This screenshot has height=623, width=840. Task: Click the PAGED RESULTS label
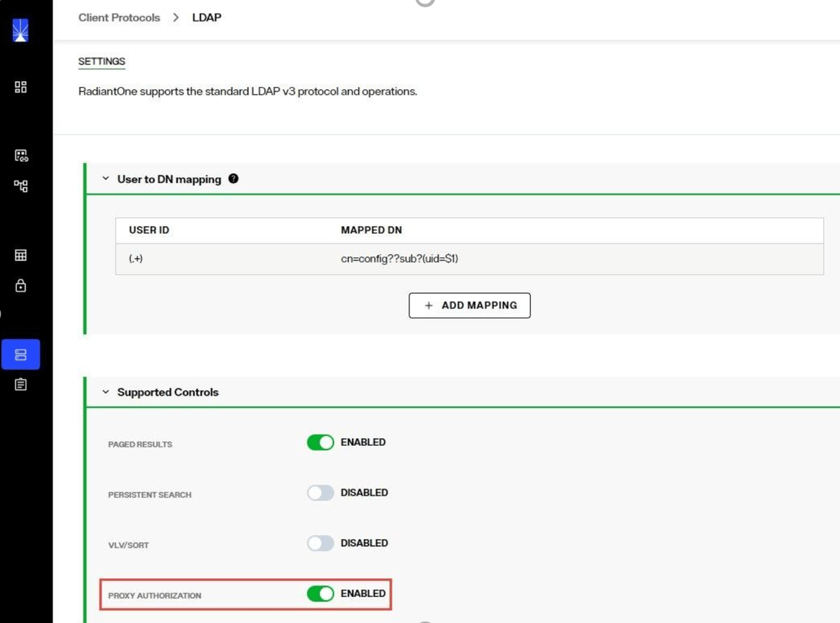(140, 444)
